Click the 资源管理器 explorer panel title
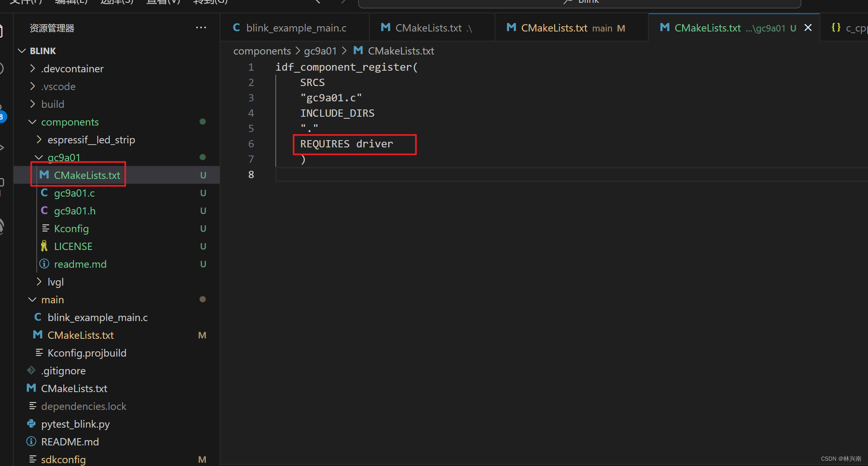Screen dimensions: 868x466 coord(52,28)
